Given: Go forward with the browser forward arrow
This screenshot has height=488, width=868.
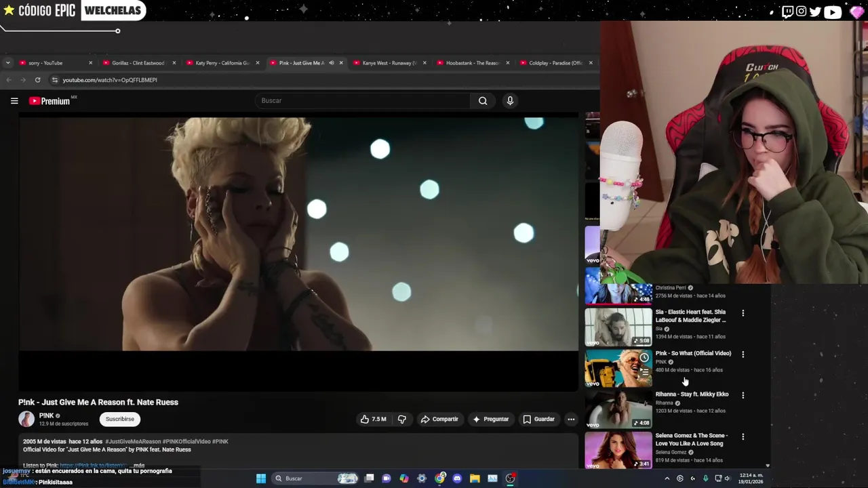Looking at the screenshot, I should click(x=23, y=80).
